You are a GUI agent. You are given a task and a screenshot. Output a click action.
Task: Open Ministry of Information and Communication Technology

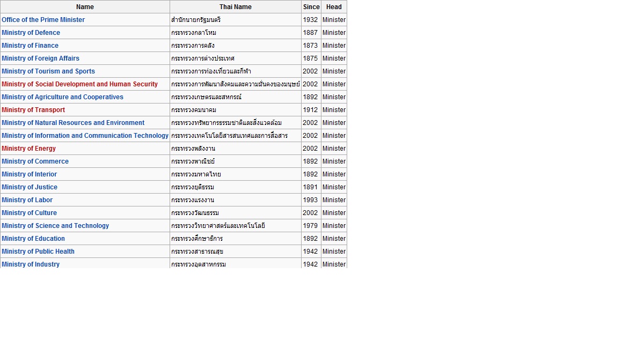coord(85,136)
